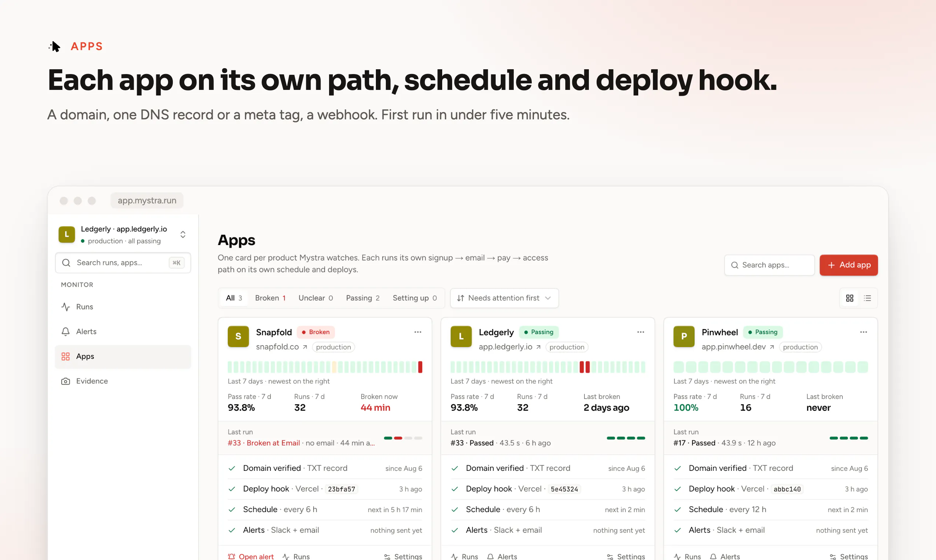Click the amber bar in Snapfold history
This screenshot has width=936, height=560.
click(x=334, y=367)
